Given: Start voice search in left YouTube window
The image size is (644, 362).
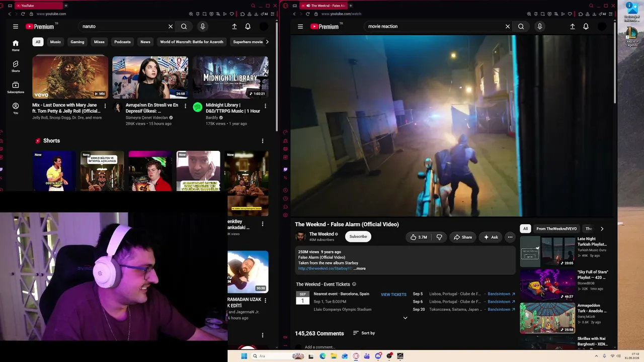Looking at the screenshot, I should click(203, 27).
